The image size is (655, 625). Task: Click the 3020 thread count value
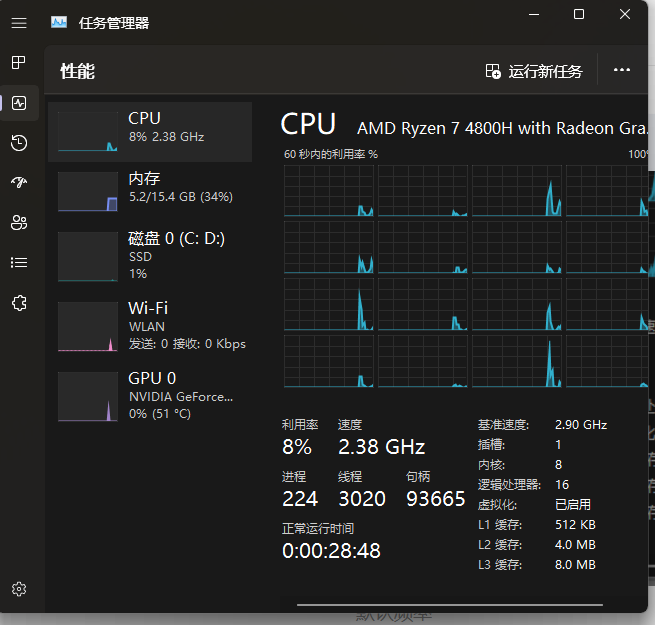click(362, 499)
